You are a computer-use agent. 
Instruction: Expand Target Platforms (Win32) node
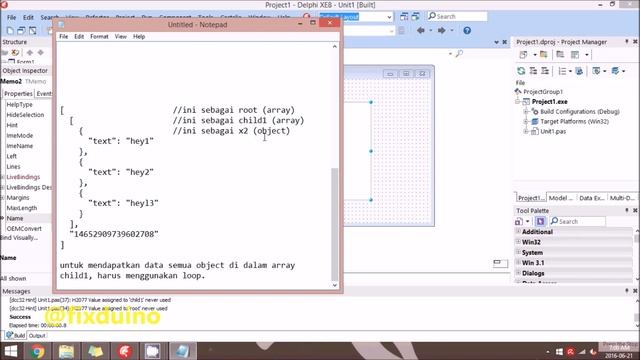[526, 122]
